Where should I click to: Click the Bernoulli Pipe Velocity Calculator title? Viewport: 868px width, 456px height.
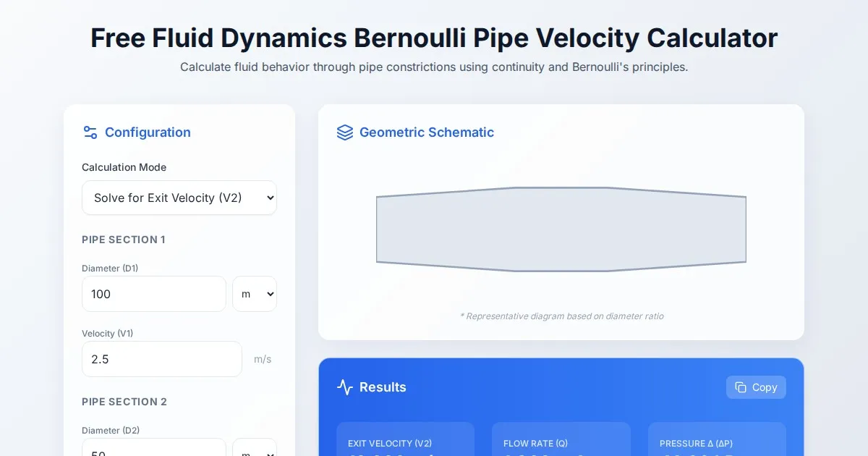pos(434,38)
